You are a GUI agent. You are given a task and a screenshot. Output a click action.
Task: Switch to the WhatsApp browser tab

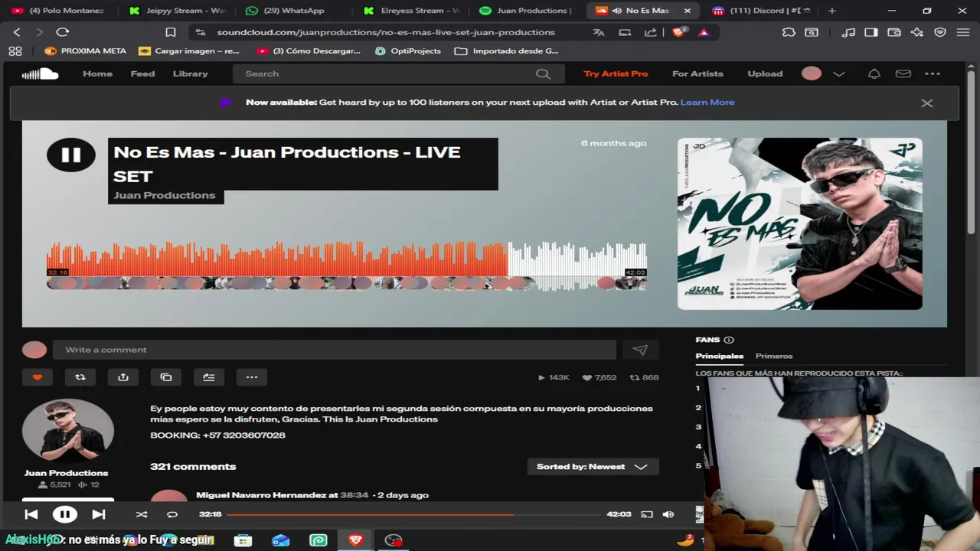pos(294,11)
